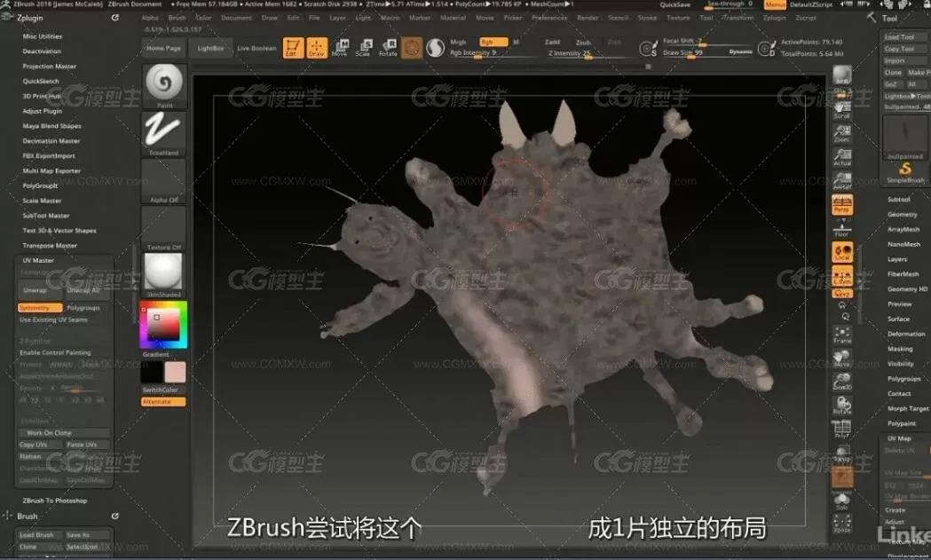Screen dimensions: 931x560
Task: Collapse the UV Master section
Action: tap(38, 260)
